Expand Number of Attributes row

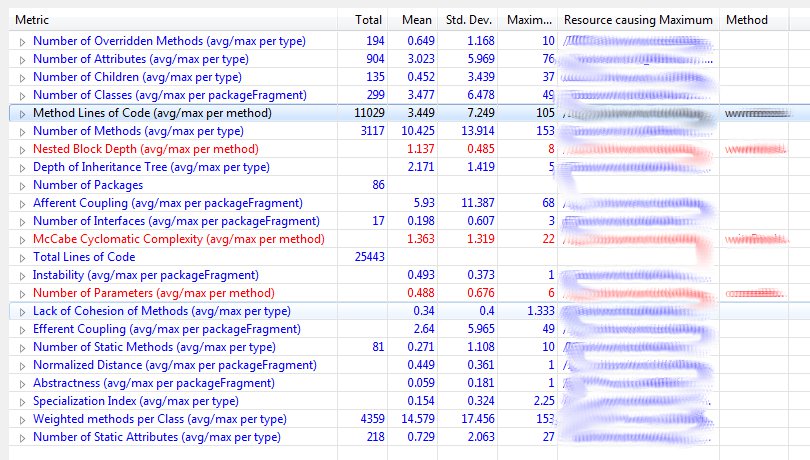pos(22,60)
